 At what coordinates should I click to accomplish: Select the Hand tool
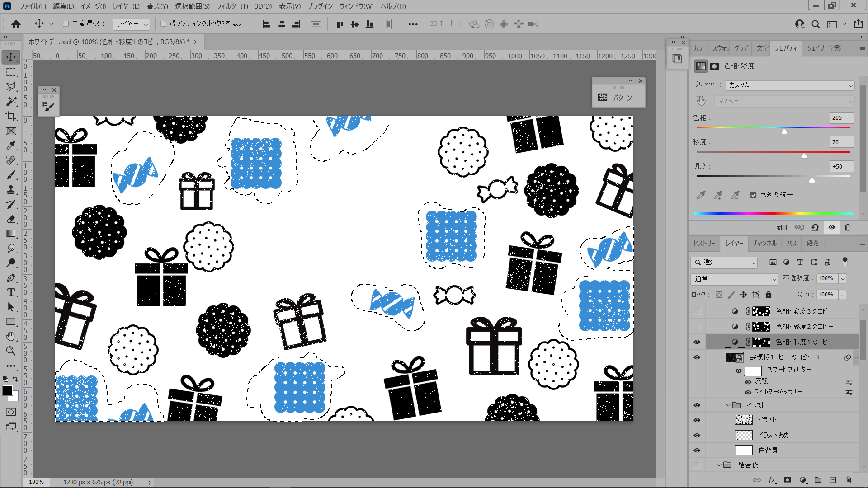[x=11, y=336]
